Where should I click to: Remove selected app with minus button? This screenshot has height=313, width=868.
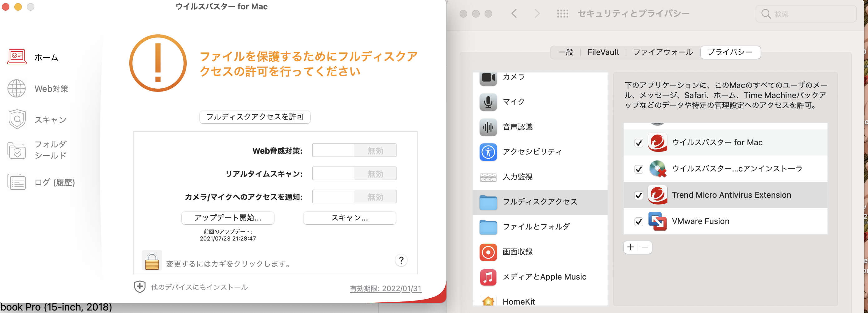click(x=644, y=247)
